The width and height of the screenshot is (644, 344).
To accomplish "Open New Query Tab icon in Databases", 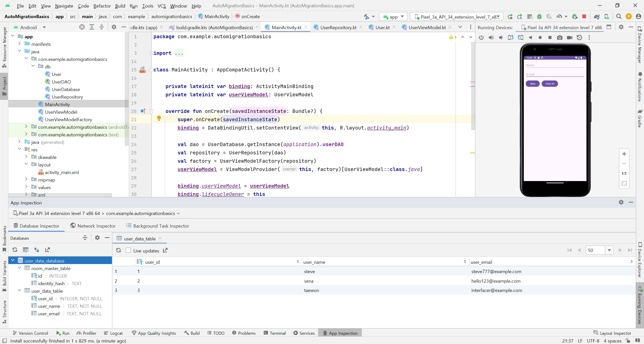I will 26,250.
